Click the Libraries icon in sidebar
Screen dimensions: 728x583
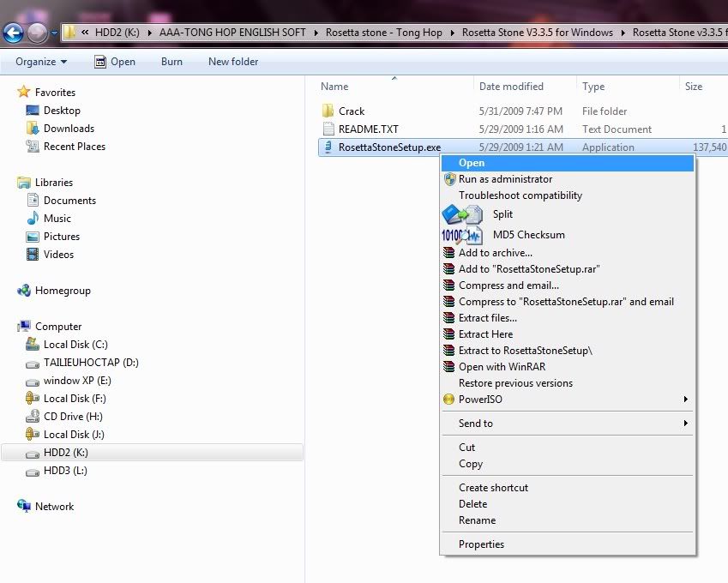tap(24, 183)
